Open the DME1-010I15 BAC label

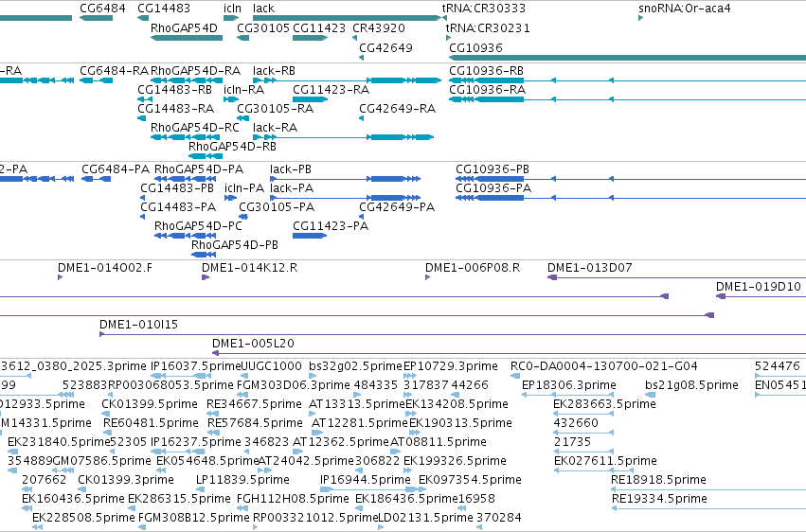click(x=138, y=325)
